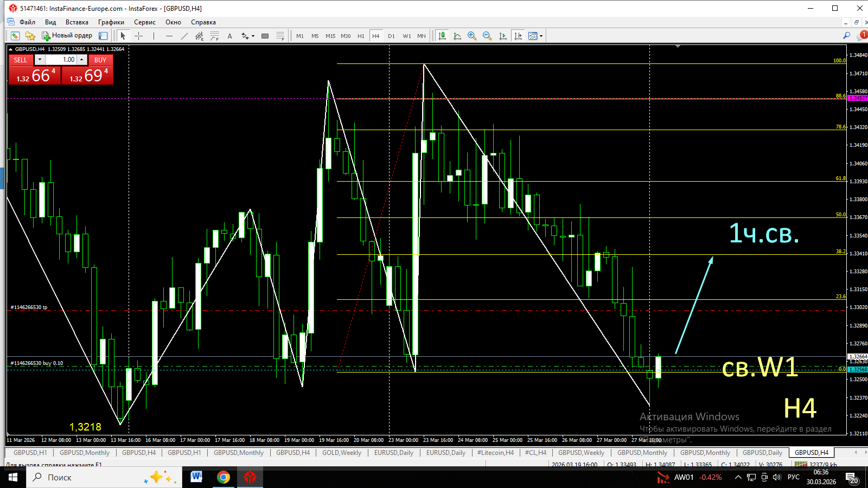868x488 pixels.
Task: Increase lot volume with up arrow
Action: [81, 60]
